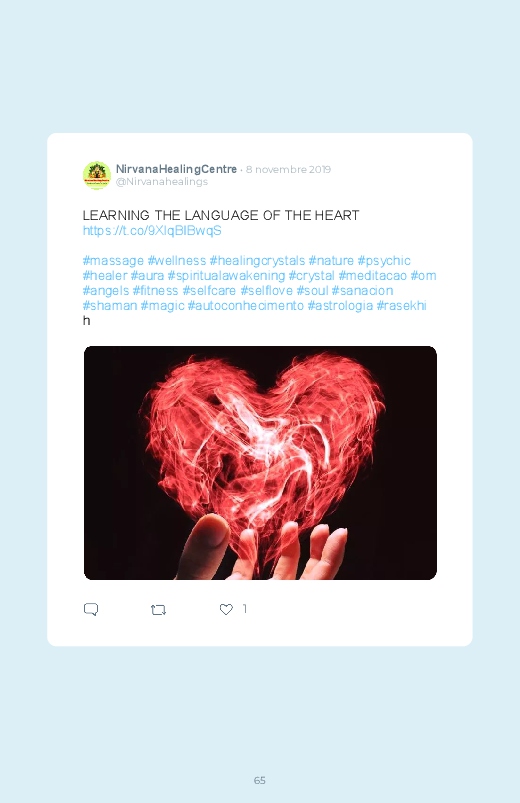Image resolution: width=520 pixels, height=803 pixels.
Task: Open the #astrologia hashtag
Action: 340,305
